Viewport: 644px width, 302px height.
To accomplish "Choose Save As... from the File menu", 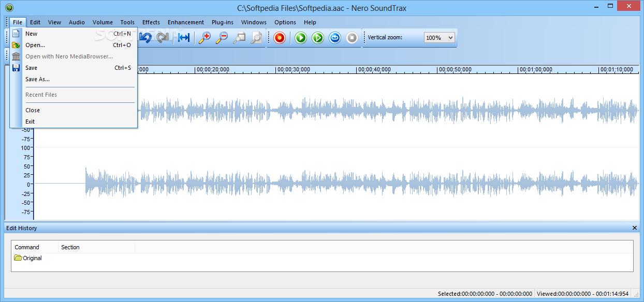I will pos(74,79).
